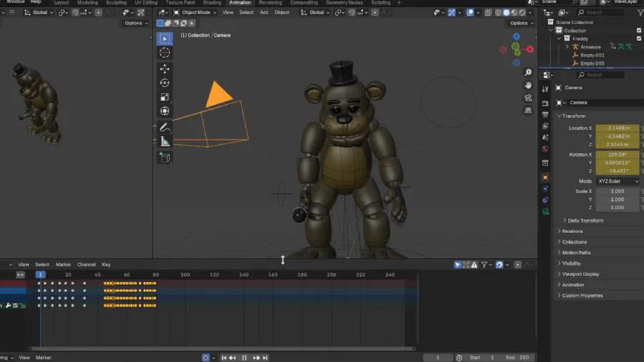This screenshot has width=644, height=362.
Task: Toggle auto keying record button
Action: click(x=206, y=358)
